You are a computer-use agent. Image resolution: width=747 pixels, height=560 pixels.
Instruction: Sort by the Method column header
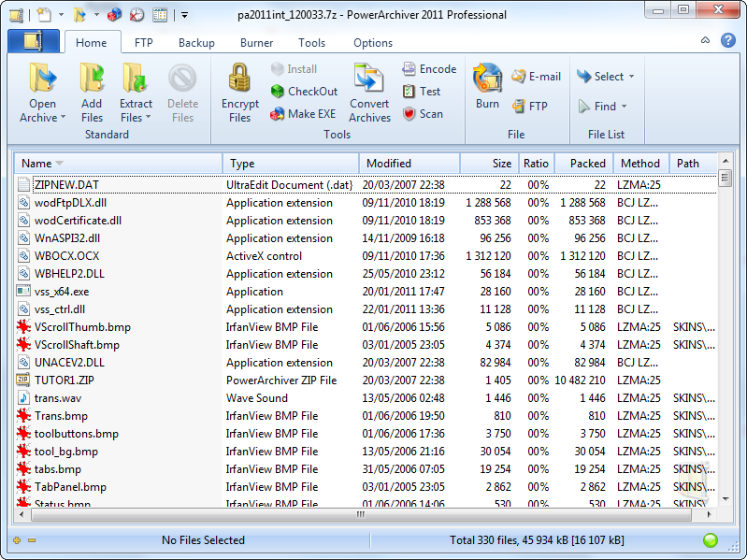pos(641,164)
